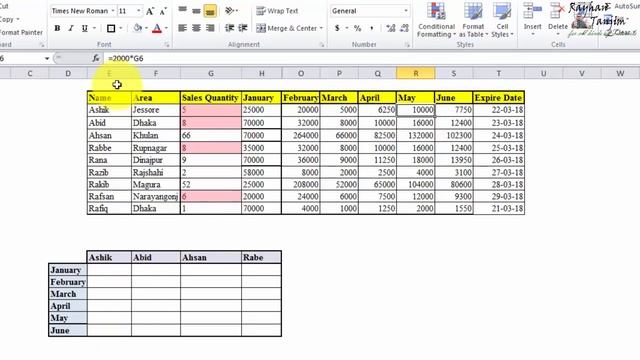
Task: Select May value 132000
Action: 416,135
